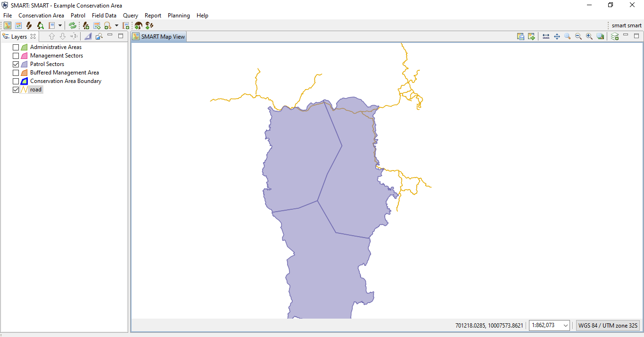644x337 pixels.
Task: Click the smart smart user label
Action: (627, 25)
